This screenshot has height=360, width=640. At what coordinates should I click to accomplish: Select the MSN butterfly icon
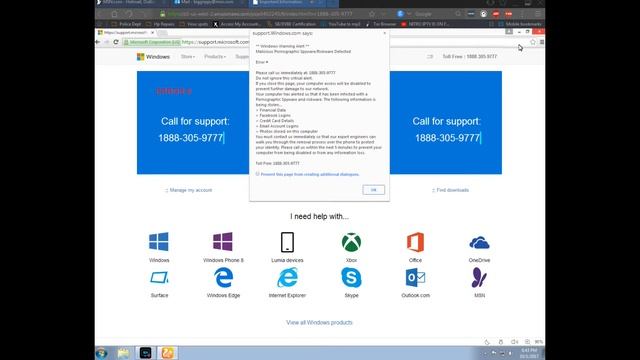click(479, 278)
